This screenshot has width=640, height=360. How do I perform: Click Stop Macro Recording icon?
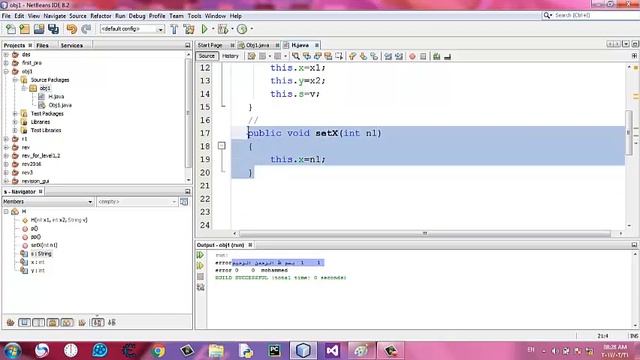[423, 56]
